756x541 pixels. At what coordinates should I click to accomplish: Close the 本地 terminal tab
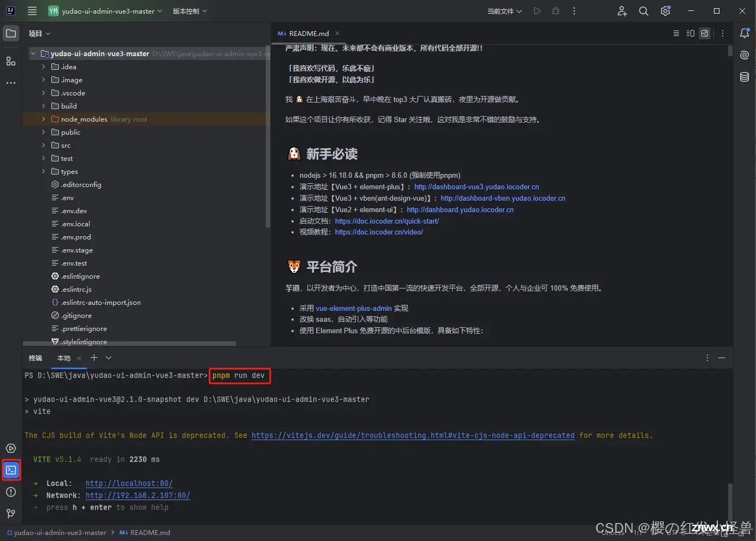(79, 358)
